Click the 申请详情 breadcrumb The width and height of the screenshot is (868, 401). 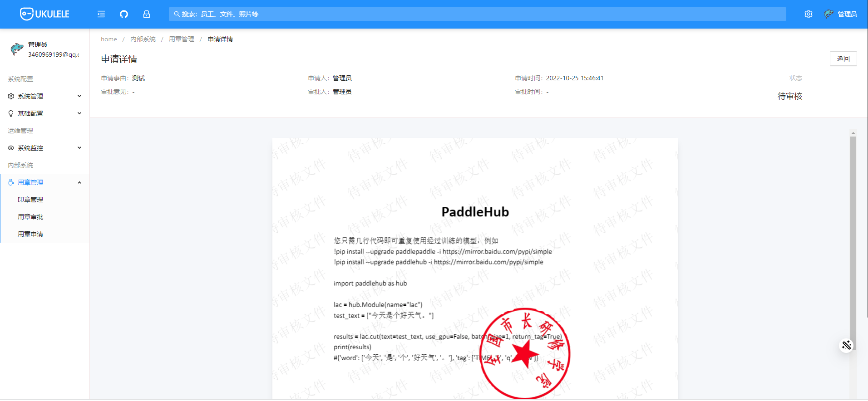220,39
